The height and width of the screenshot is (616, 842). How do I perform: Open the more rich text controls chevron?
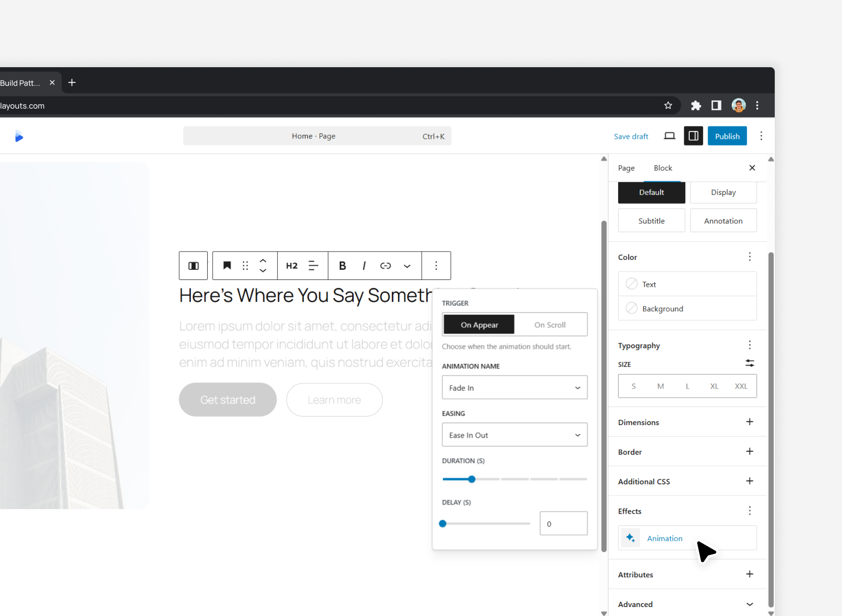coord(407,266)
